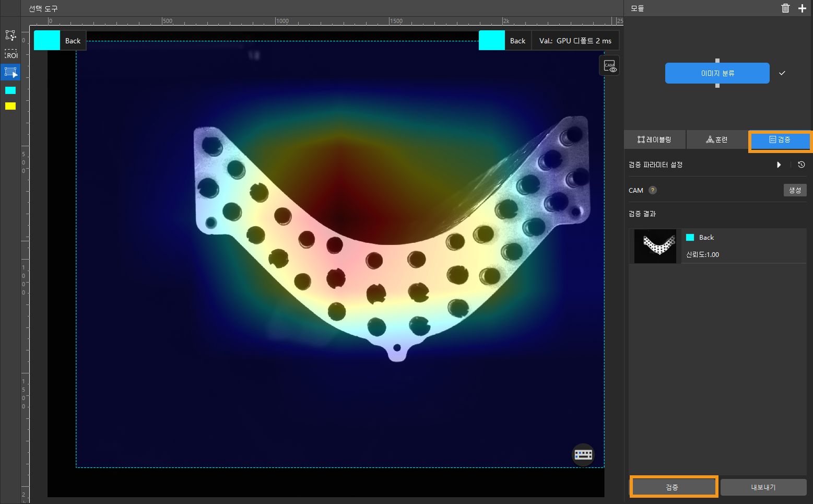
Task: Choose the rectangle selection tool
Action: pos(10,72)
